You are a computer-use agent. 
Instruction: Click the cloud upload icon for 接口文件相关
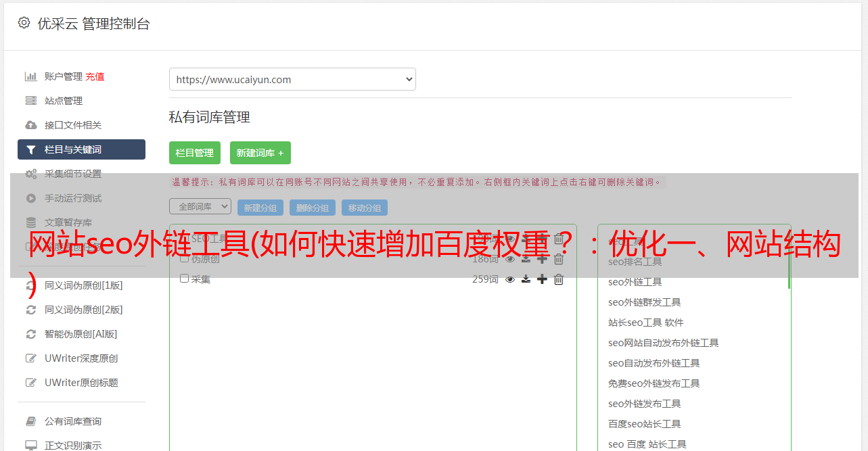click(x=31, y=125)
